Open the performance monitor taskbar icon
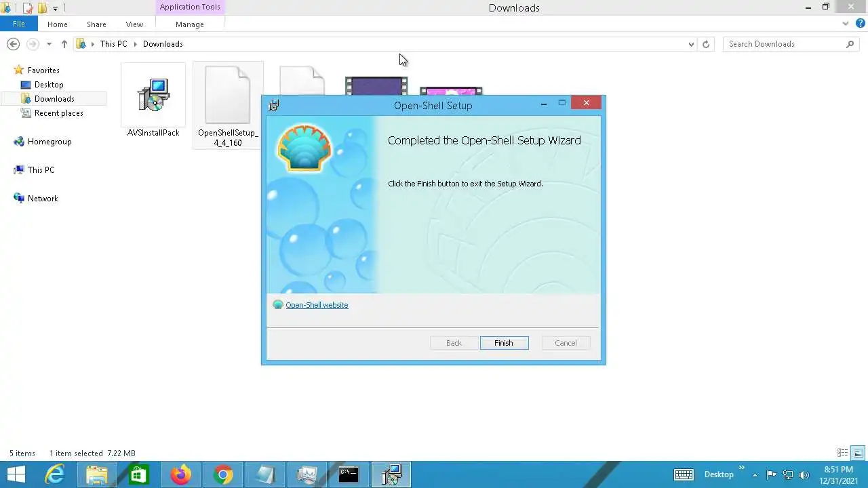The width and height of the screenshot is (868, 488). click(307, 474)
